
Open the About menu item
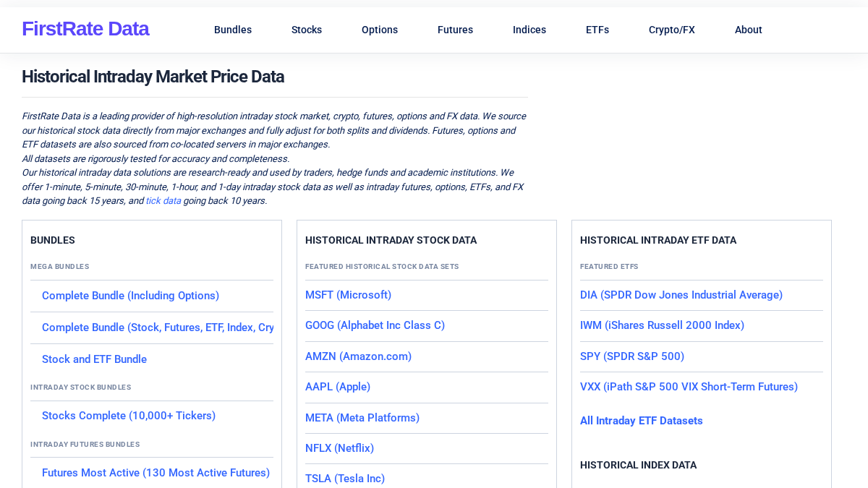point(749,30)
